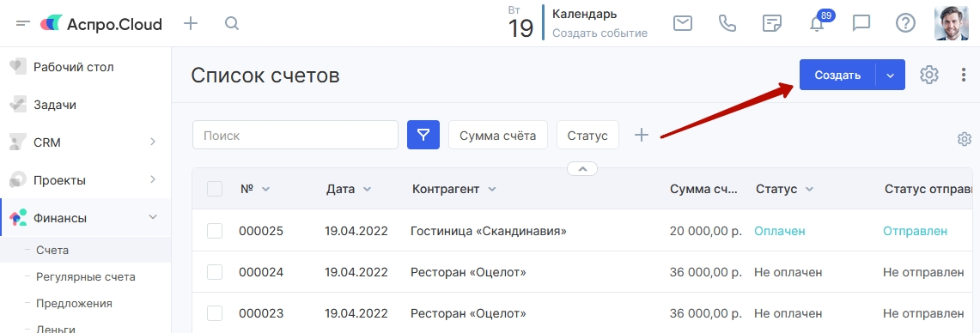
Task: Open the chat messages icon
Action: [861, 24]
